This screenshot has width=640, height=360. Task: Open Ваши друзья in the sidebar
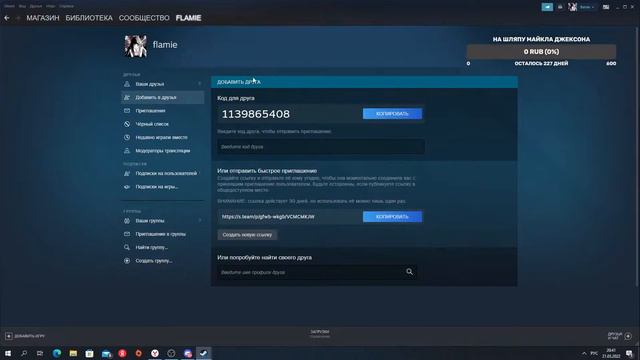150,84
